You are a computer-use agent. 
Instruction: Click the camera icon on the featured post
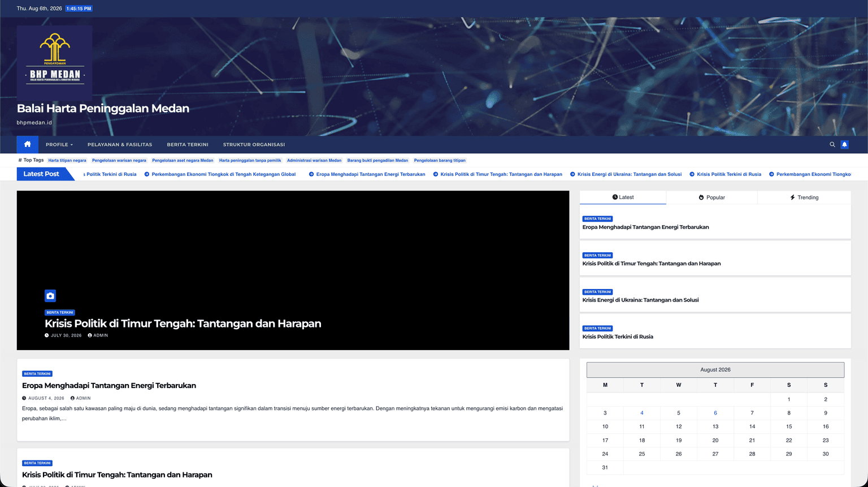[50, 296]
